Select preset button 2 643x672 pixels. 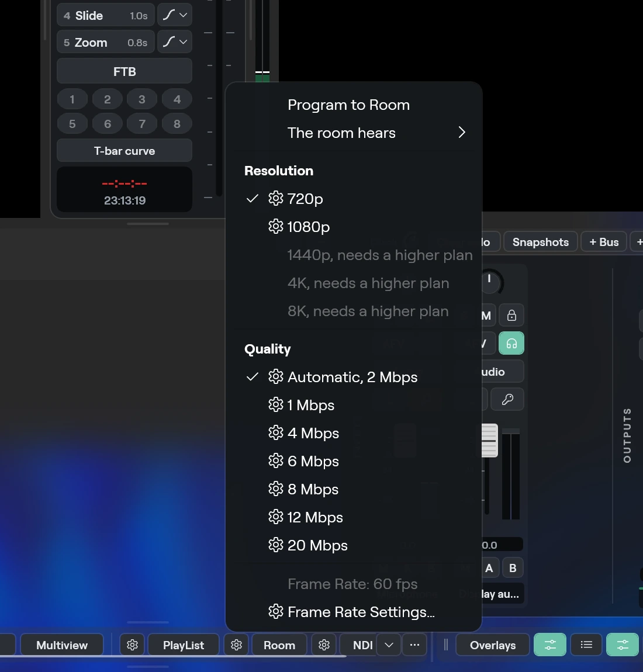107,99
